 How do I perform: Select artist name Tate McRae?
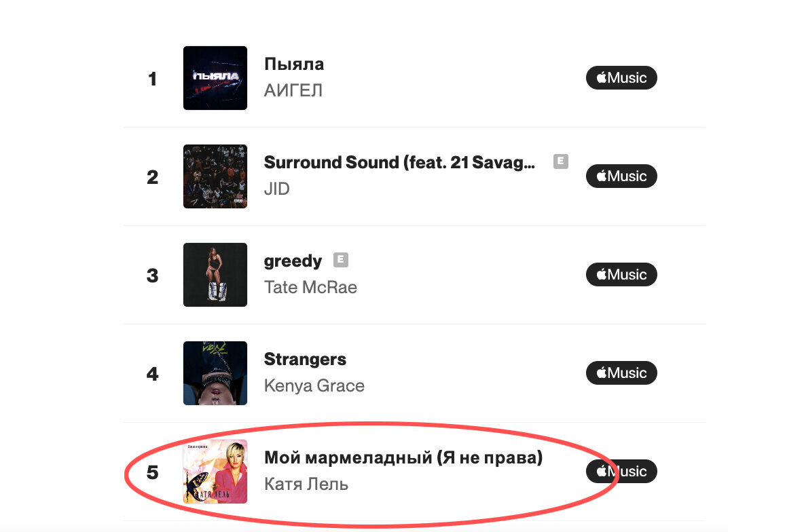310,287
